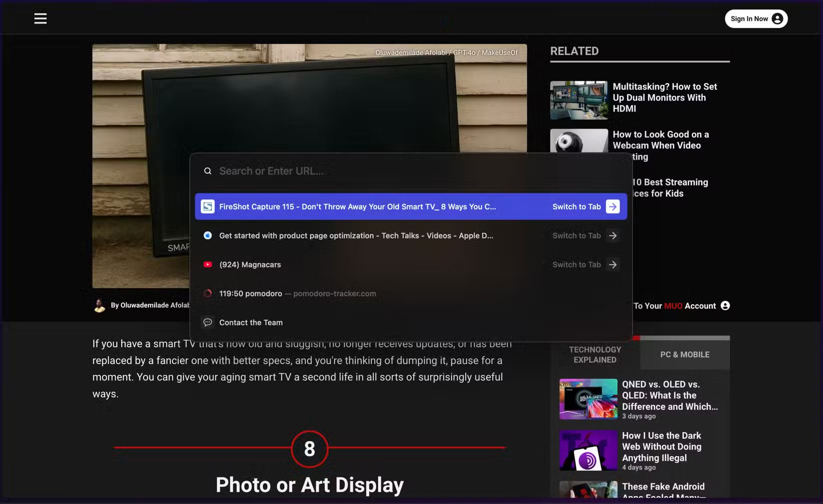The height and width of the screenshot is (504, 823).
Task: Switch to the Technology Explained tab
Action: point(595,354)
